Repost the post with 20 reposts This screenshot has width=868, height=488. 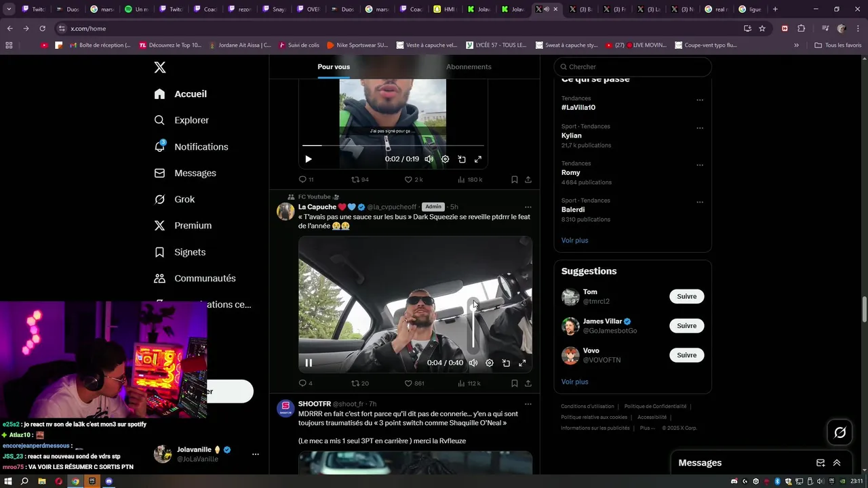[359, 384]
